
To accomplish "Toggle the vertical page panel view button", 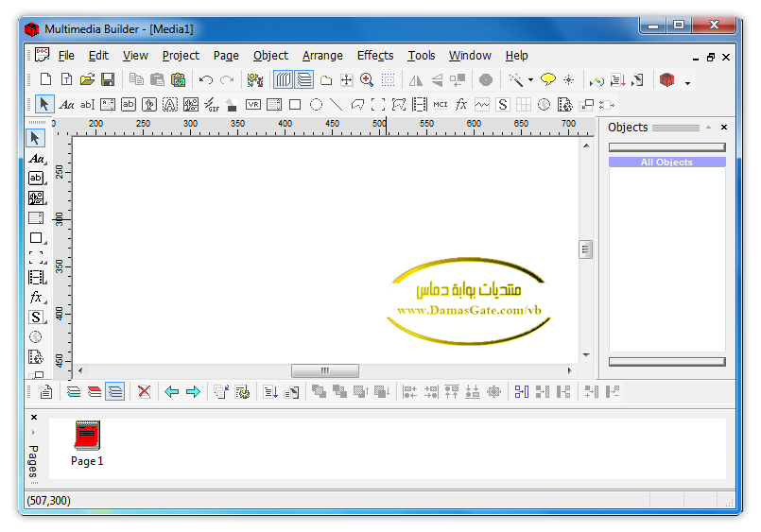I will point(283,79).
